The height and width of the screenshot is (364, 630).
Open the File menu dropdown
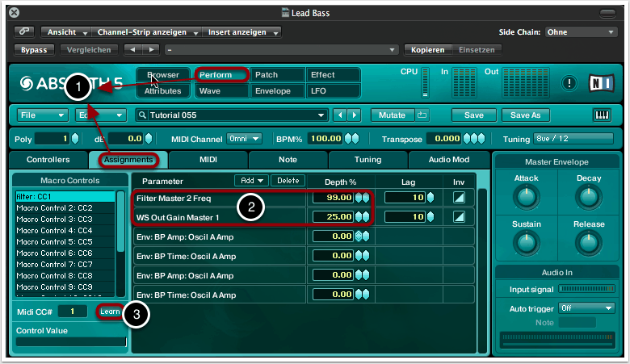(42, 115)
